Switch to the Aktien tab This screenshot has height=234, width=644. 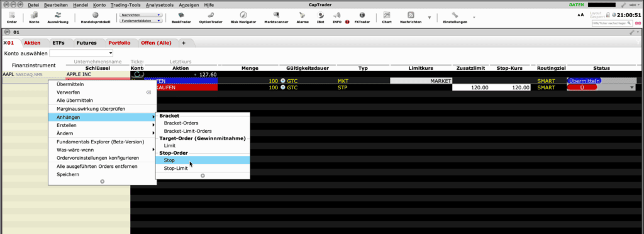pos(33,43)
